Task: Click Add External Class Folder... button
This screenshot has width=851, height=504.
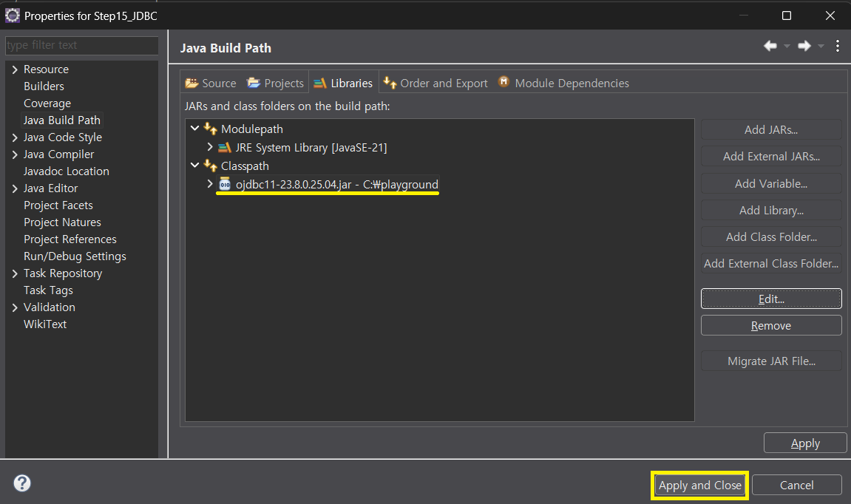Action: click(770, 263)
